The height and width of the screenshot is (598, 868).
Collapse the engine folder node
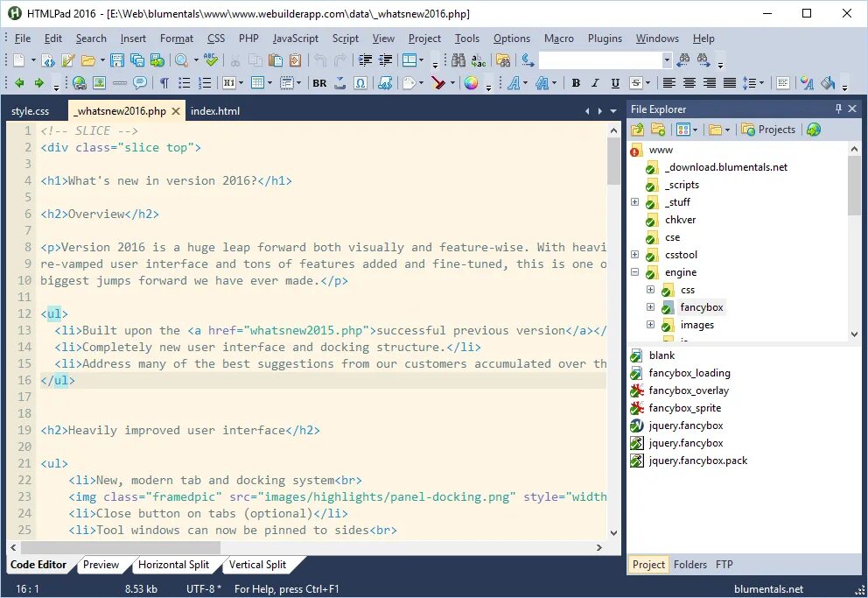coord(635,272)
